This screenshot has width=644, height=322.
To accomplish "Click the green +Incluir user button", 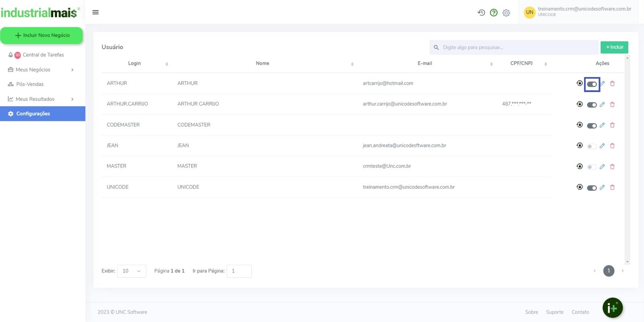I will [x=614, y=47].
